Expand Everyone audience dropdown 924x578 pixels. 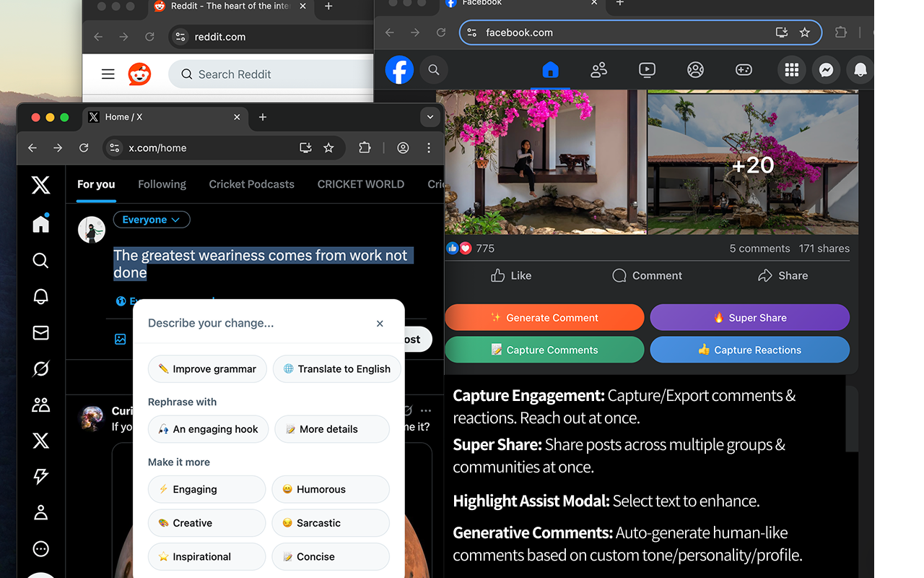(152, 220)
